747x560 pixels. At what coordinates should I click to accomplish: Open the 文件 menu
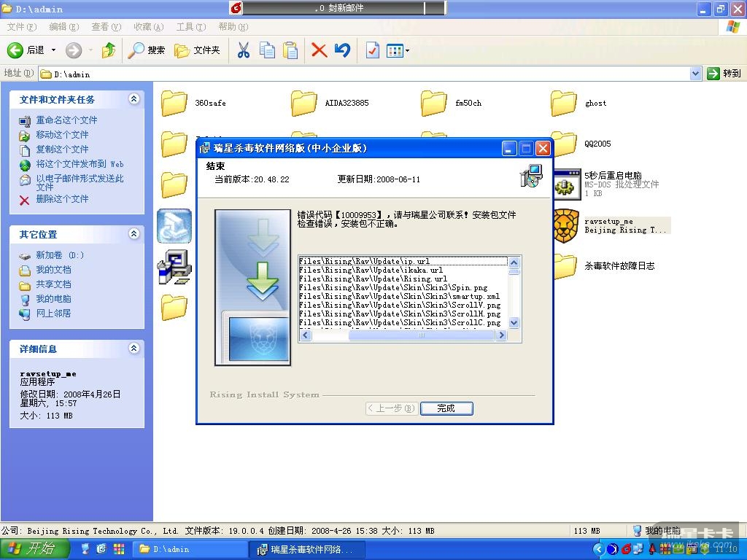point(21,27)
